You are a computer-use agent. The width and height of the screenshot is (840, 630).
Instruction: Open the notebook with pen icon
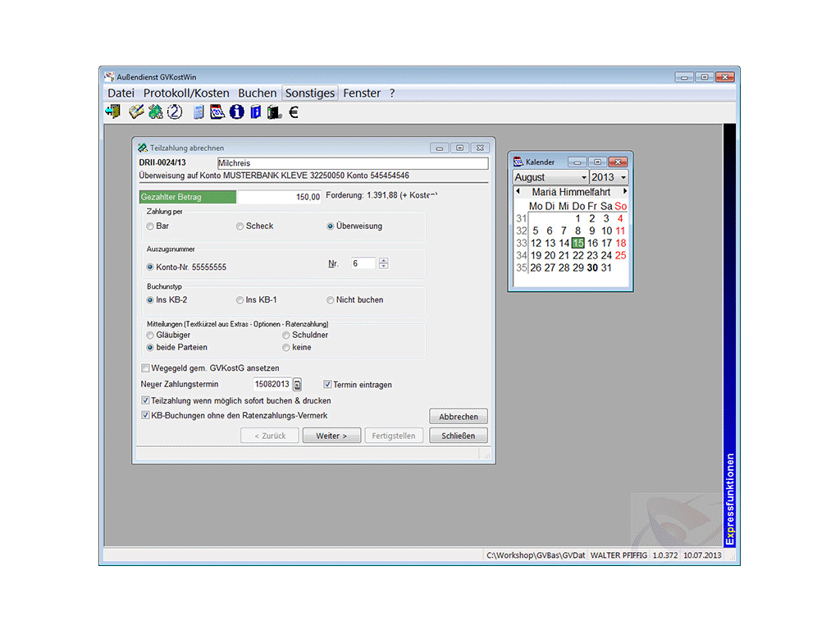(136, 112)
